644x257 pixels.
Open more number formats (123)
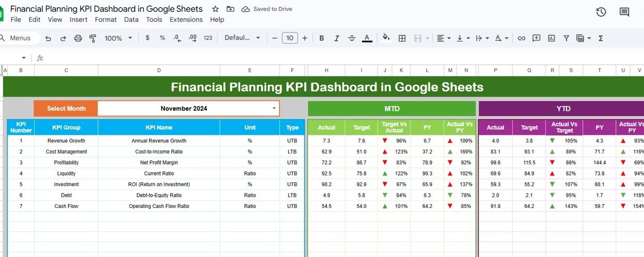click(208, 38)
